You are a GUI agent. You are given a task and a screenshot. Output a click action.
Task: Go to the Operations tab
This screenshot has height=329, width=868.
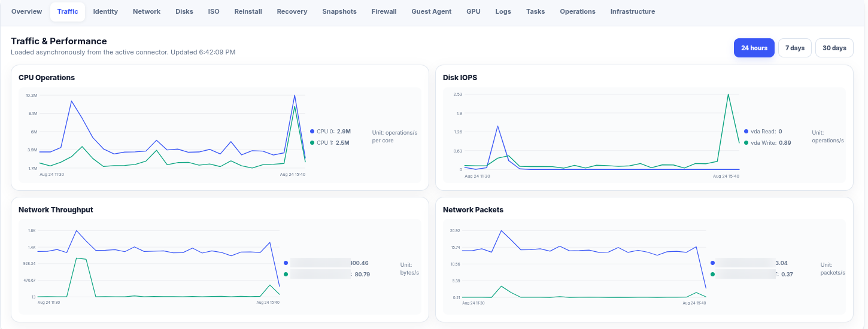[578, 11]
